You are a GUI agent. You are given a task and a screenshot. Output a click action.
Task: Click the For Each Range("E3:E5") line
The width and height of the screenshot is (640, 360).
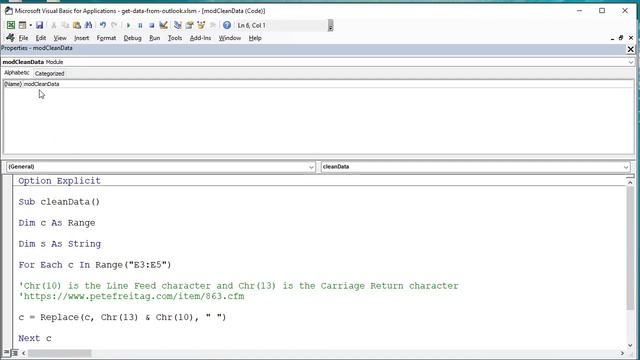click(95, 265)
